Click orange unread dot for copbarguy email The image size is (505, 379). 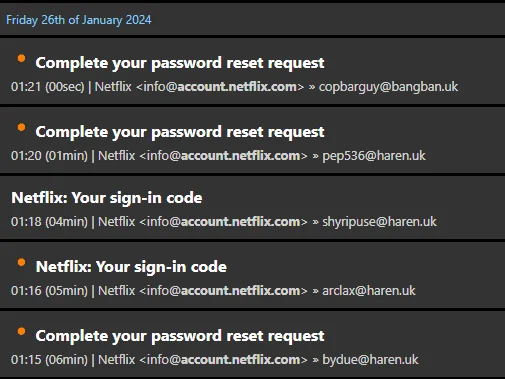[21, 59]
